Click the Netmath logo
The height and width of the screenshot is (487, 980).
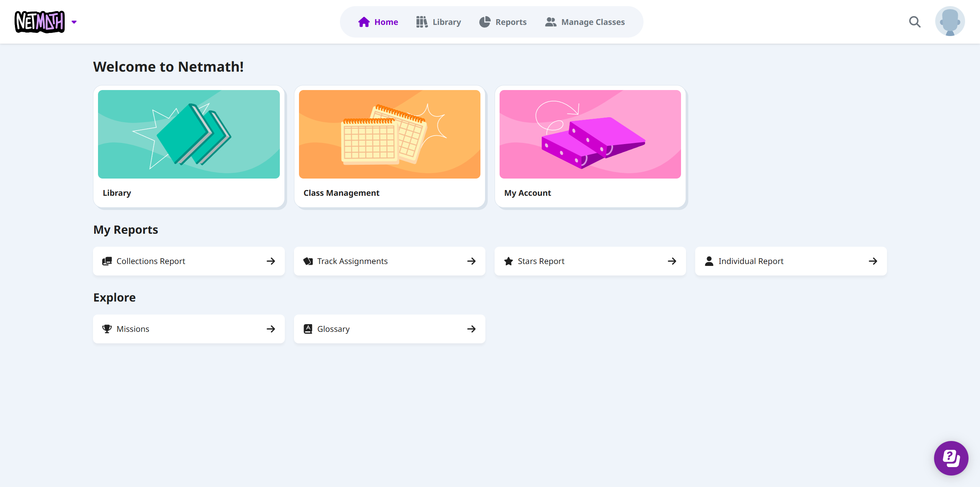pyautogui.click(x=40, y=22)
